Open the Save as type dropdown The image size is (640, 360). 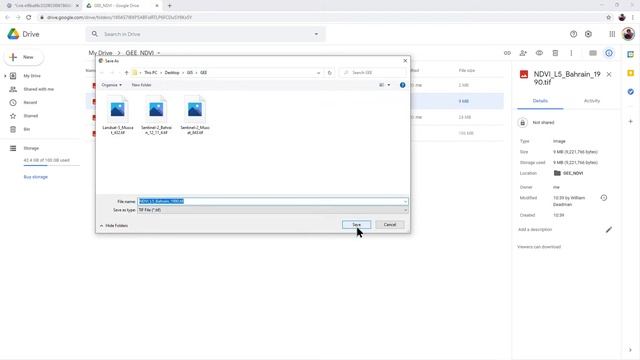pyautogui.click(x=272, y=210)
